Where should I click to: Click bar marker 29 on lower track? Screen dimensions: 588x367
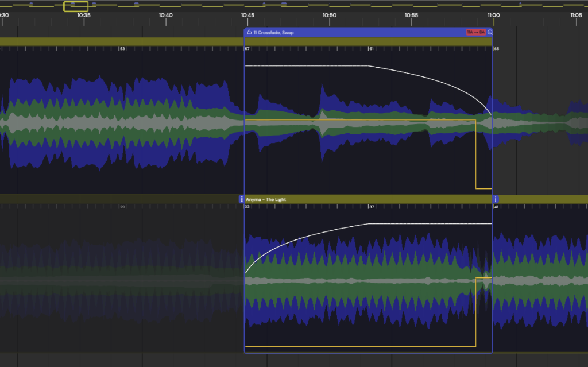122,207
